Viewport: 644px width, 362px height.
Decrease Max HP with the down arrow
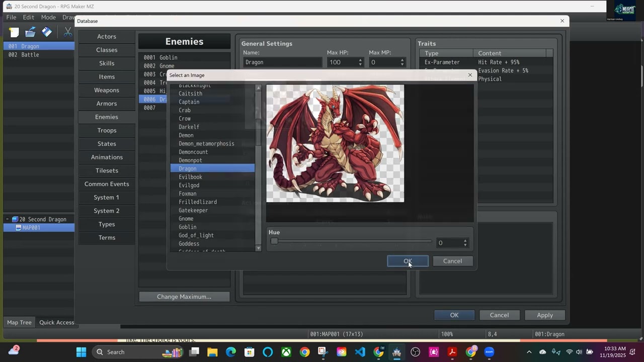[360, 64]
